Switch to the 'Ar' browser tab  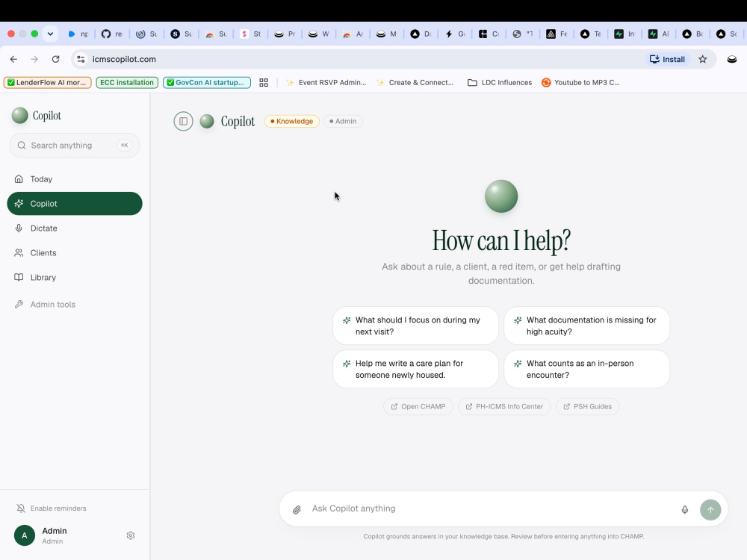(x=353, y=34)
